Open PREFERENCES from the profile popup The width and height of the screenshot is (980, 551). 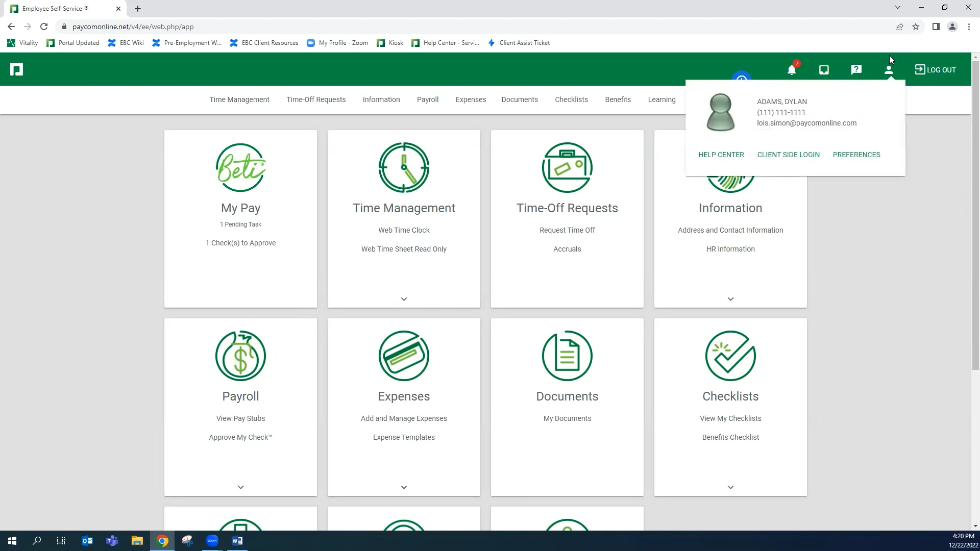click(x=856, y=155)
